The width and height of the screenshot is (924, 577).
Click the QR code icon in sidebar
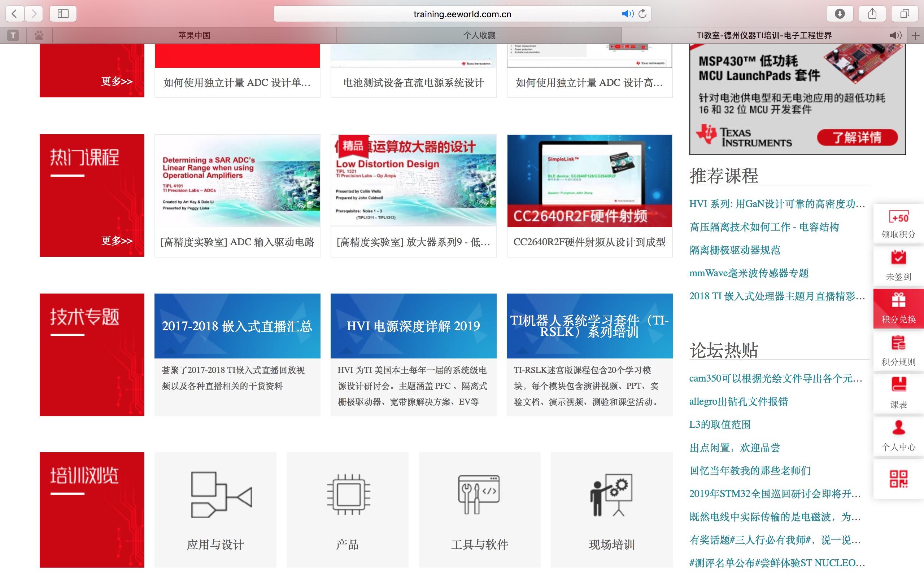point(898,479)
